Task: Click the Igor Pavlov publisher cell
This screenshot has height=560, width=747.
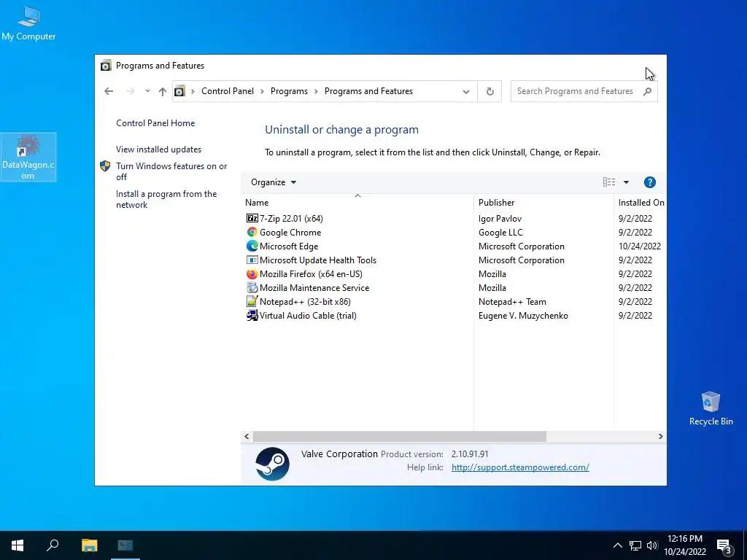Action: point(500,219)
